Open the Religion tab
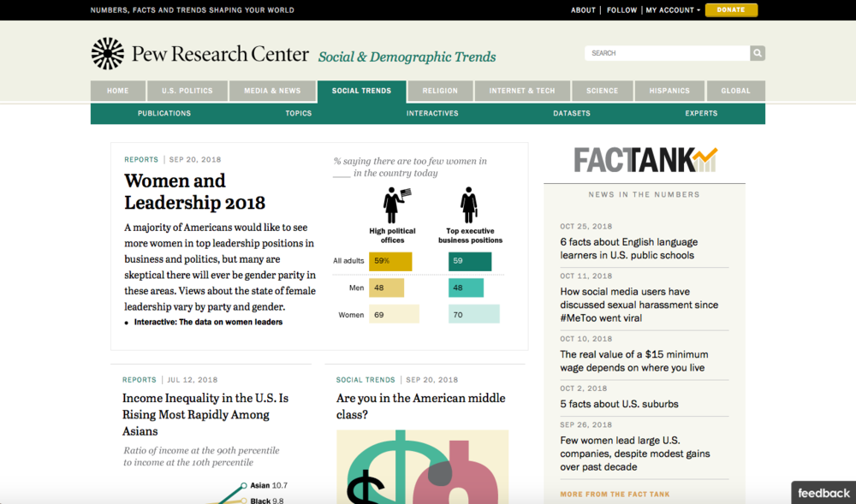The height and width of the screenshot is (504, 856). [440, 91]
